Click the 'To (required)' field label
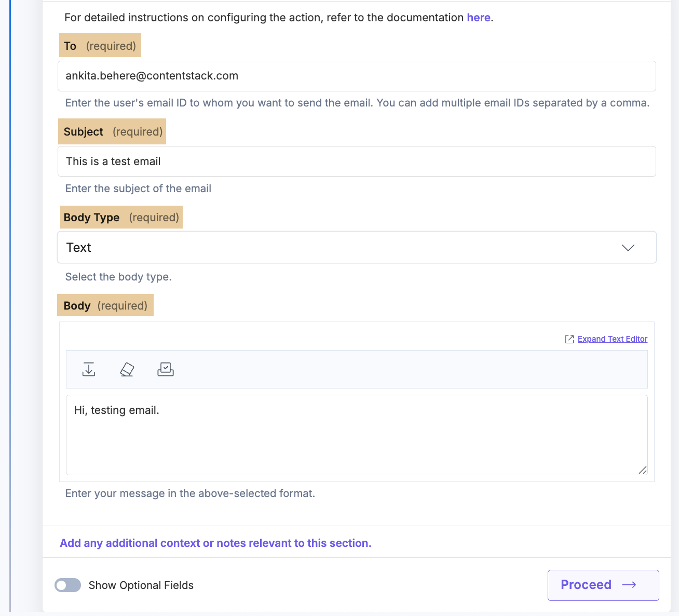 pos(100,46)
